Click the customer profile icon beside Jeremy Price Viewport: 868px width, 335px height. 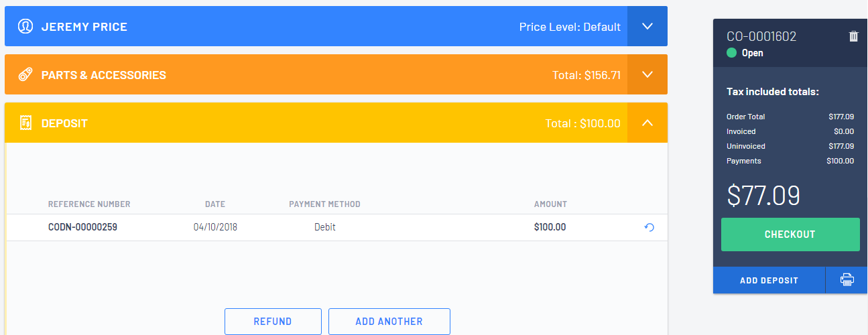click(25, 27)
